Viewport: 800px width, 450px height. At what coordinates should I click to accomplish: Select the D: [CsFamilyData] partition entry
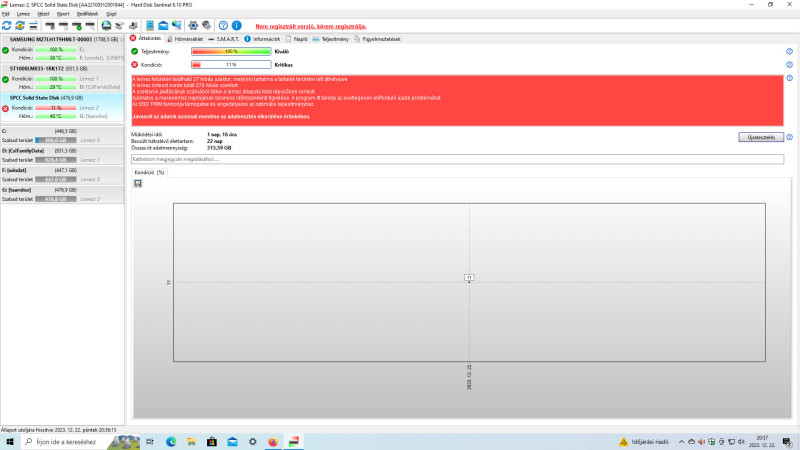[62, 155]
